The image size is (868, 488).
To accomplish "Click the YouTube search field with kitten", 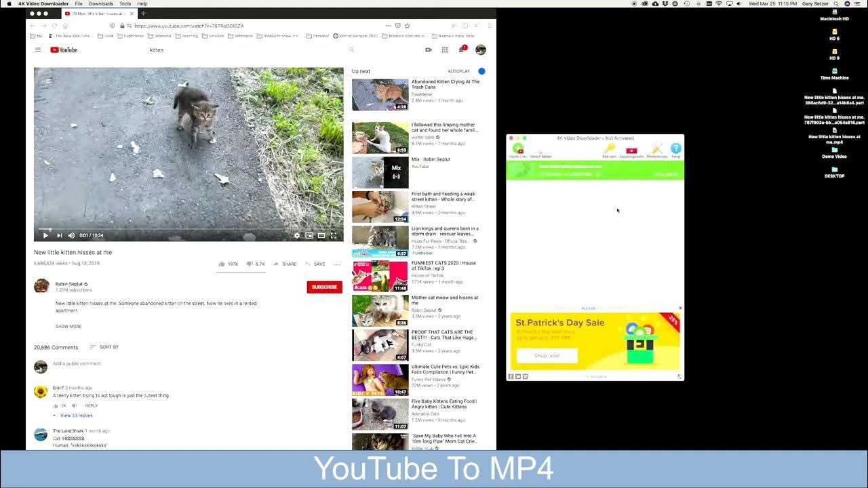I will click(248, 49).
